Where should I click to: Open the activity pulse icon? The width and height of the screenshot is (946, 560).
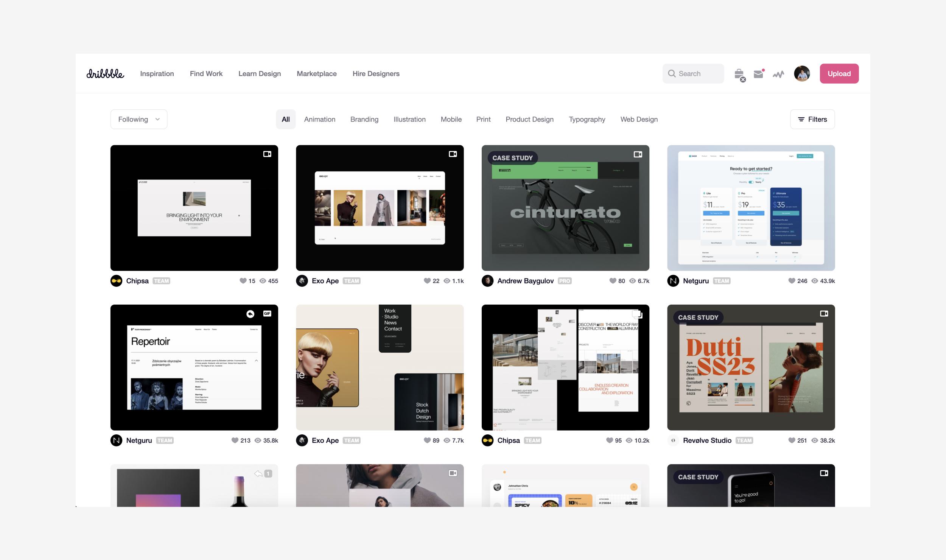(x=778, y=74)
